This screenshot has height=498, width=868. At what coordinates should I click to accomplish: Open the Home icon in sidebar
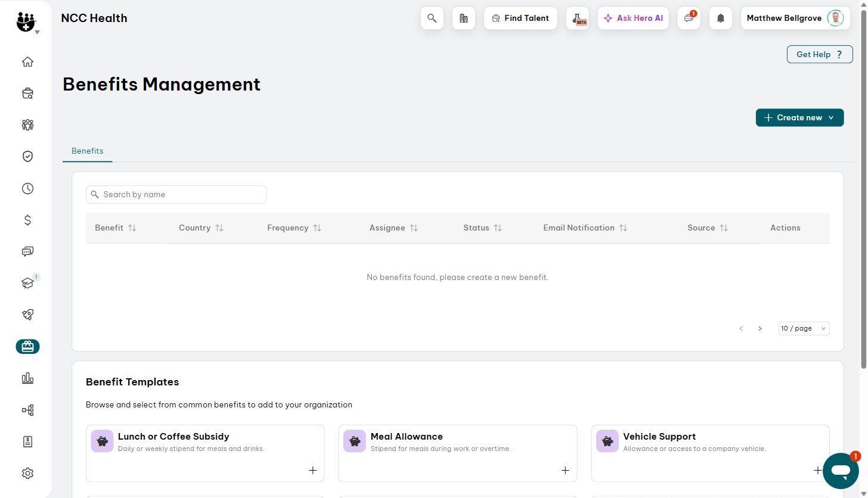[x=27, y=62]
